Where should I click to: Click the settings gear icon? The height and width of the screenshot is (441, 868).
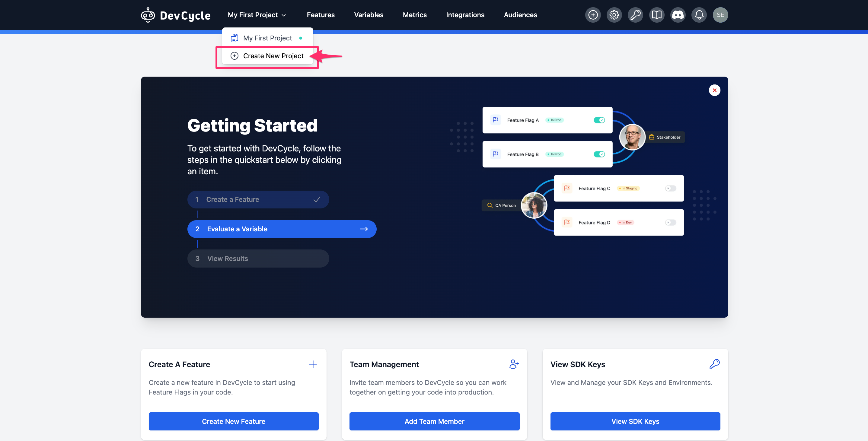click(x=614, y=15)
